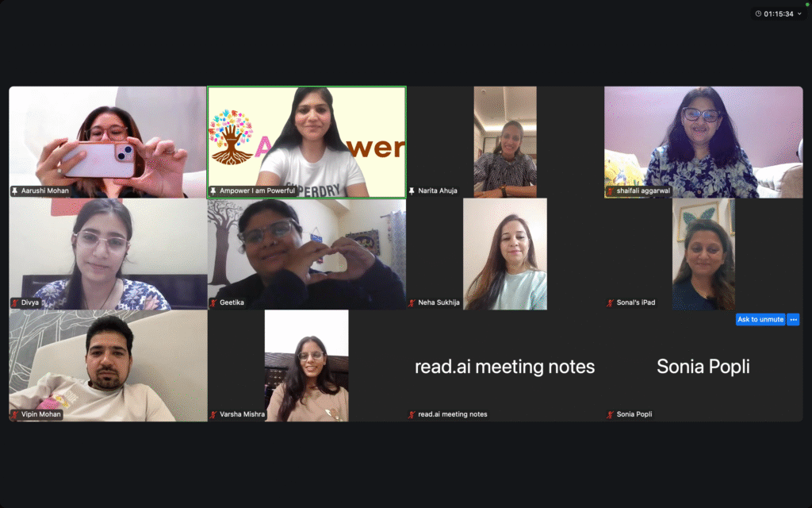Click the pin icon next to Narita Ahuja
Screen dimensions: 812x508
(412, 190)
